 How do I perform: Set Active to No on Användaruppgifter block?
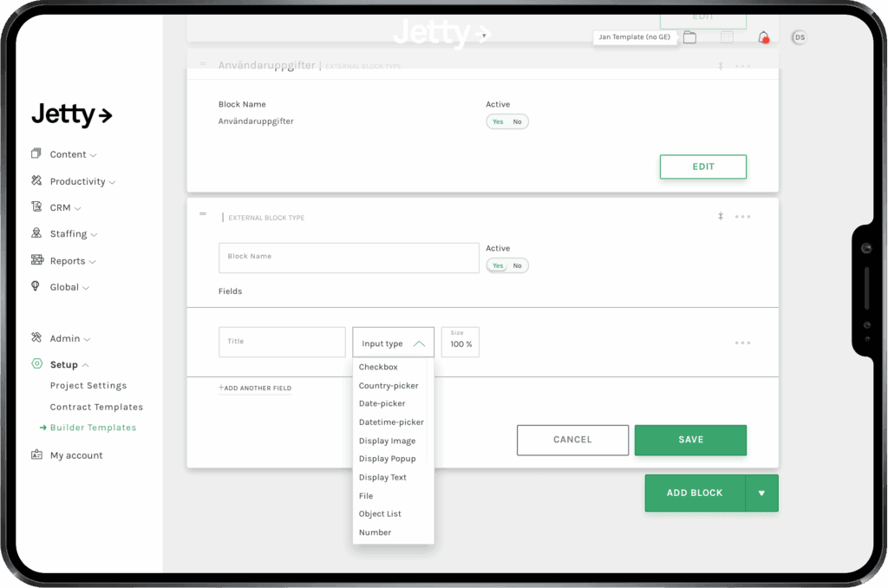pos(518,121)
